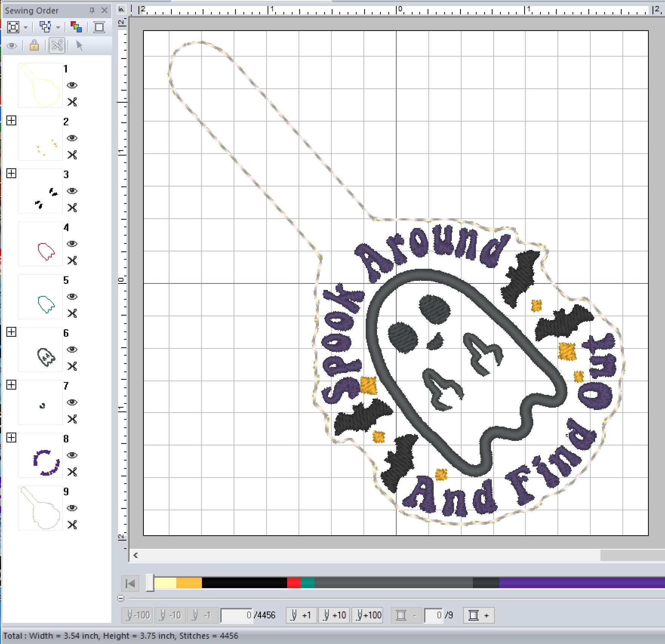Go to next color with spool plus
This screenshot has height=644, width=665.
(479, 615)
